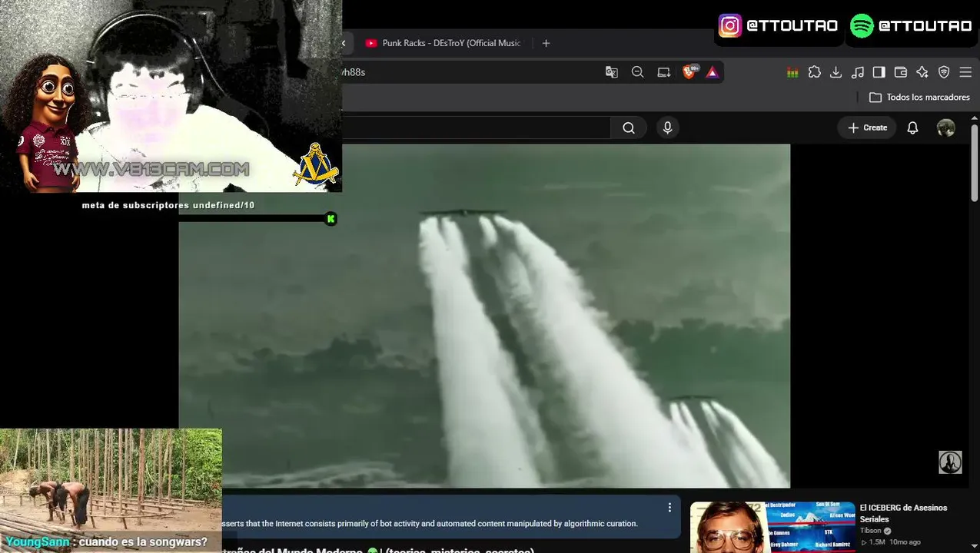Click inside the YouTube search box
The image size is (980, 553).
click(x=477, y=128)
